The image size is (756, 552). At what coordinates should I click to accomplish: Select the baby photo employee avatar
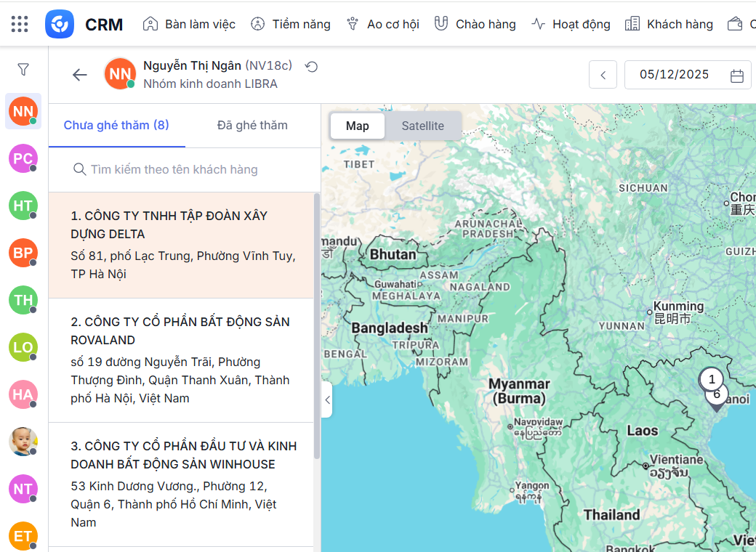tap(23, 442)
